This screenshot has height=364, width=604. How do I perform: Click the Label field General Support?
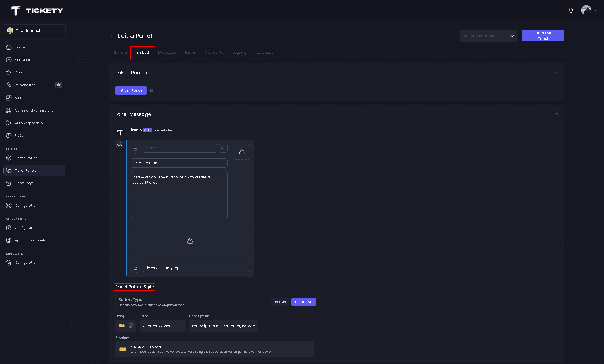pyautogui.click(x=163, y=326)
